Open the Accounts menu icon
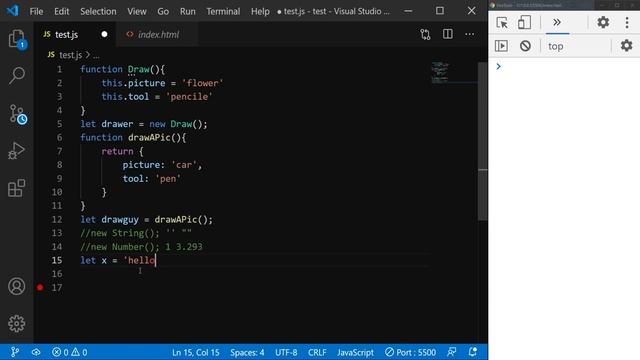 pos(17,287)
